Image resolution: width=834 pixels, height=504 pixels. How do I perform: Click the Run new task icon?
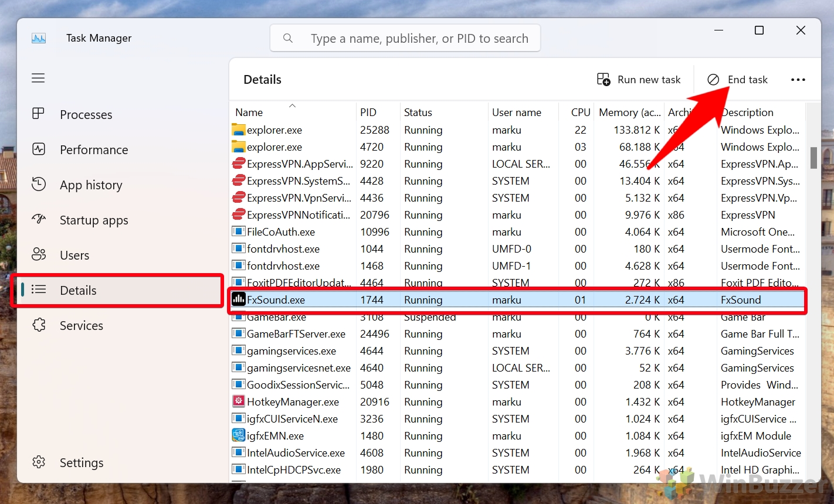pyautogui.click(x=604, y=79)
